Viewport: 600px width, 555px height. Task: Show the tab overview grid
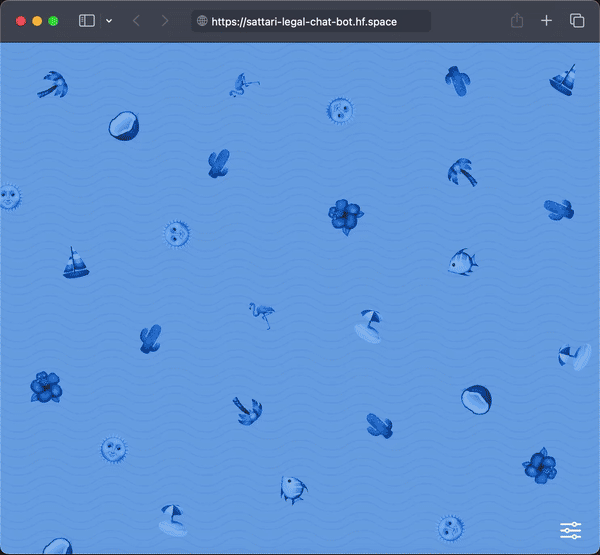pos(577,21)
